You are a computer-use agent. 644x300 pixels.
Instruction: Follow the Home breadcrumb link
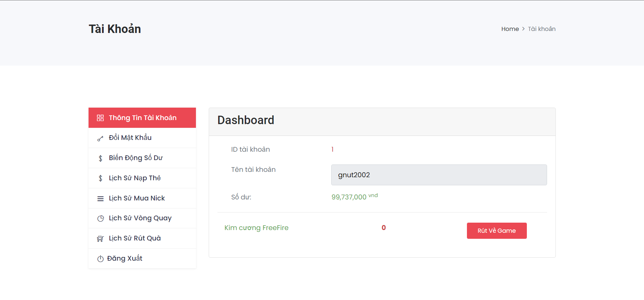tap(510, 29)
